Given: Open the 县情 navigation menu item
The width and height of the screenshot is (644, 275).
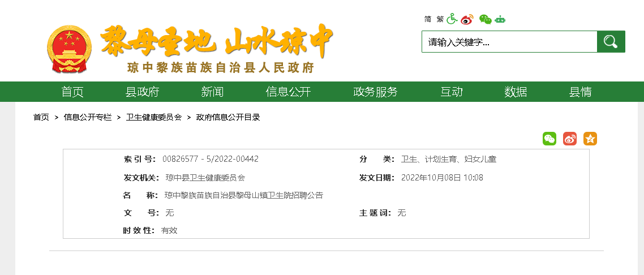Looking at the screenshot, I should 581,92.
